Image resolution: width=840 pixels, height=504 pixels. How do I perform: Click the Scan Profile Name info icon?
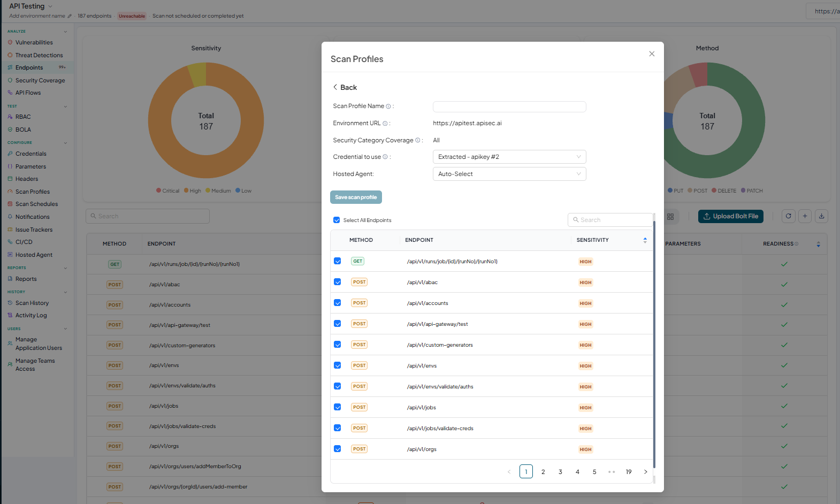pos(388,106)
